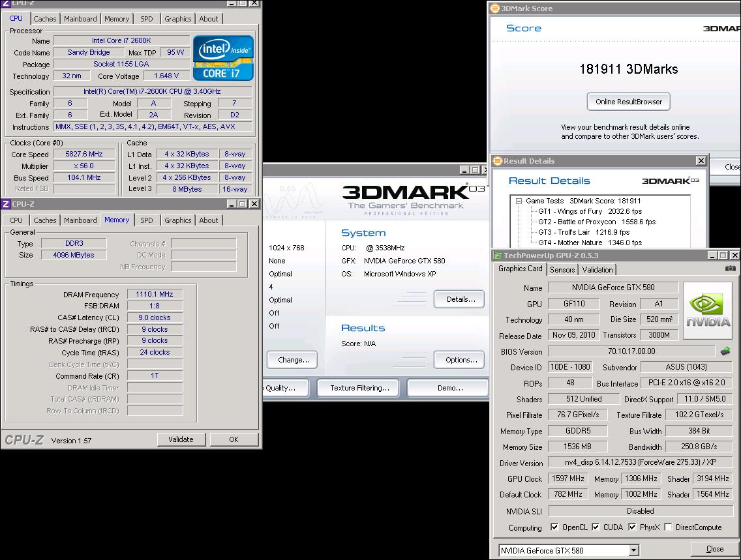Click the CAS# Latency value 9.0 clocks
The image size is (741, 560).
click(x=155, y=317)
